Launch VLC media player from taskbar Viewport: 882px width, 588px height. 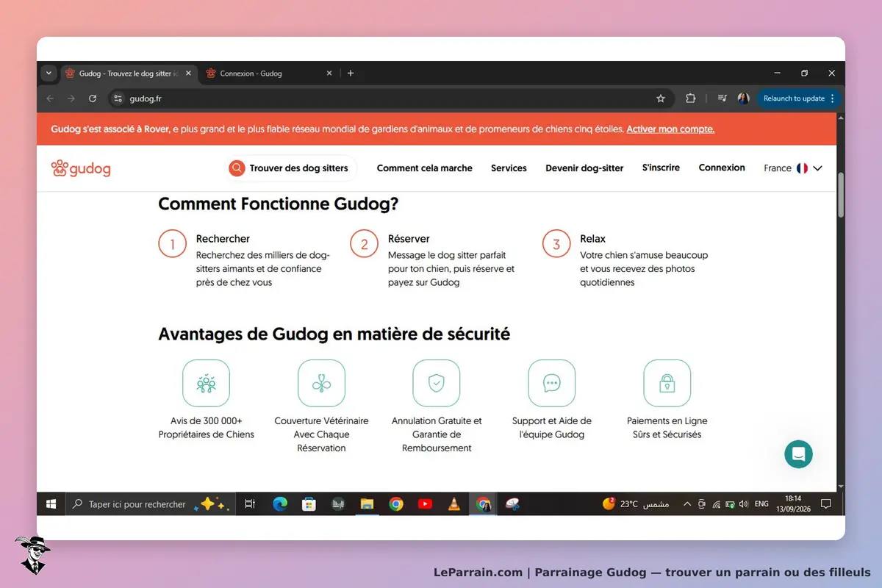pos(454,504)
